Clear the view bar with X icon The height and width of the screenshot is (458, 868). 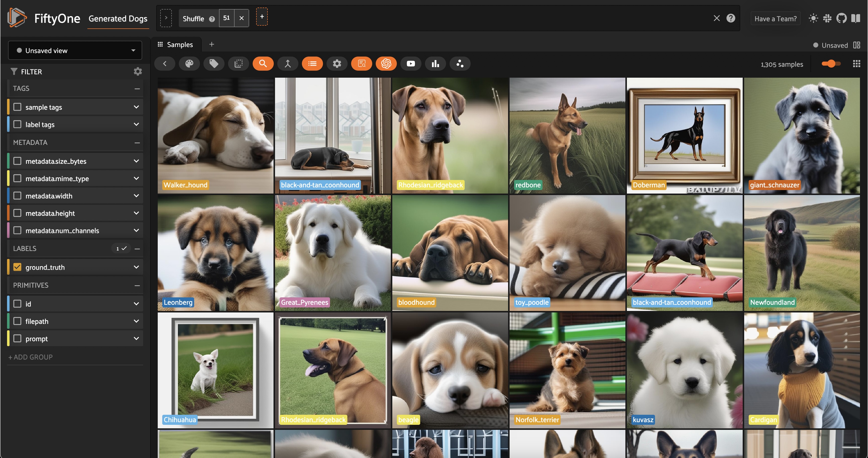tap(716, 18)
